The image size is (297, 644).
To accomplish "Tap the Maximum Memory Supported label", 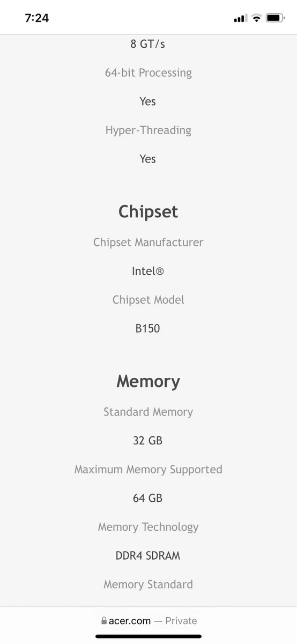I will 148,470.
